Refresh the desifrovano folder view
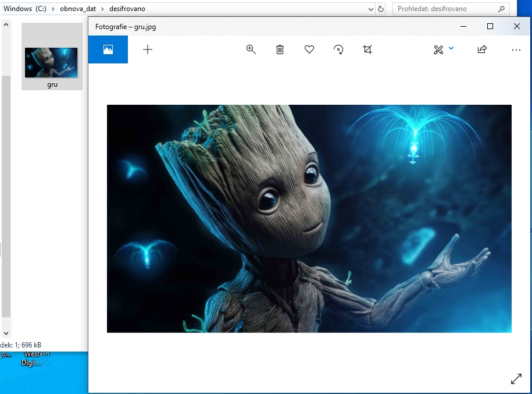 pyautogui.click(x=381, y=9)
